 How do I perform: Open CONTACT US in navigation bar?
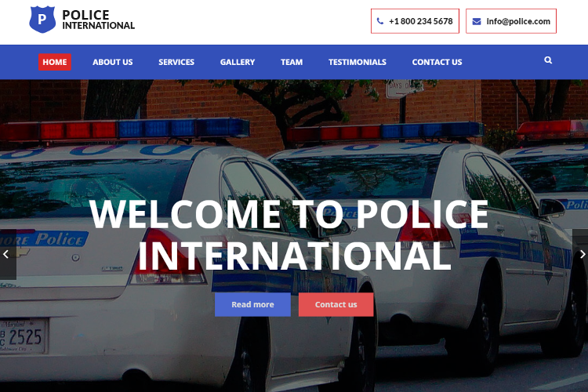437,62
